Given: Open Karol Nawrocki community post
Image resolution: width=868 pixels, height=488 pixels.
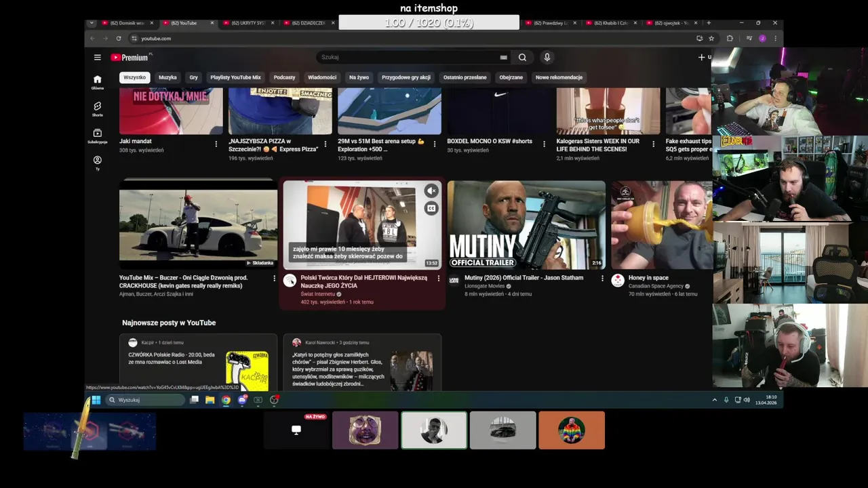Looking at the screenshot, I should 362,363.
